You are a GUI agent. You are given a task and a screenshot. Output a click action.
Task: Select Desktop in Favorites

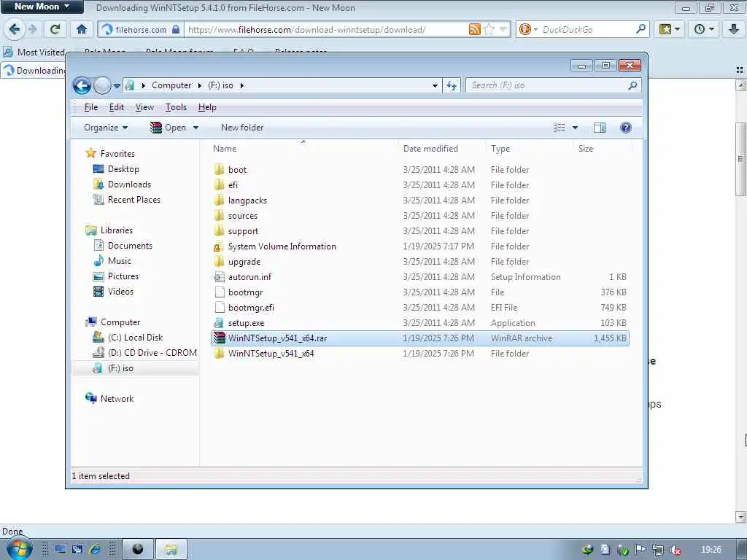pos(123,169)
